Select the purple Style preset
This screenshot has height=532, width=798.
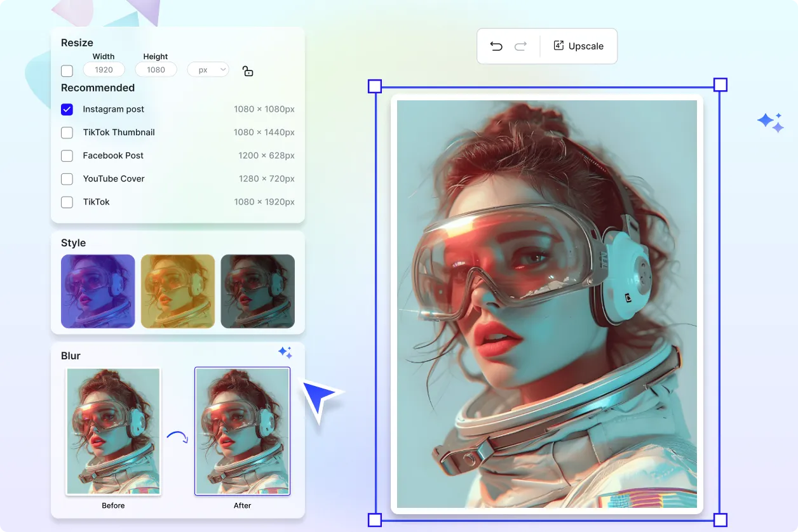(x=98, y=291)
